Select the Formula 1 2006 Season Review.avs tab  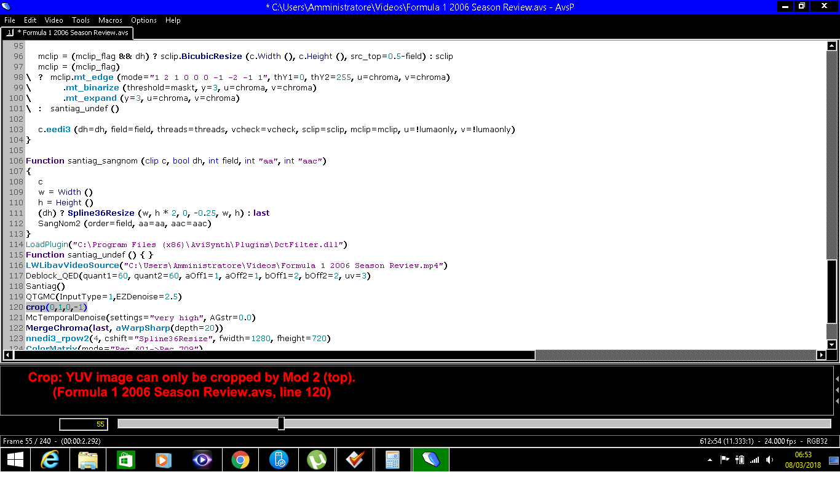68,33
